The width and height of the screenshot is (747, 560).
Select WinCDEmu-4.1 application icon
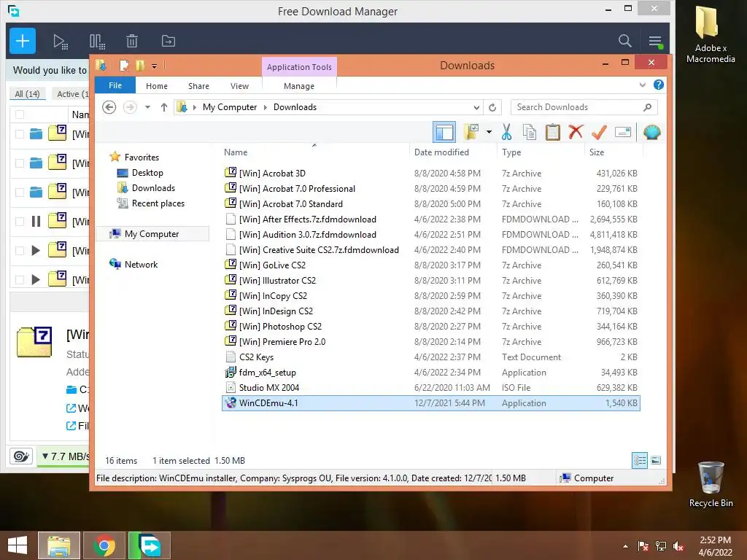pyautogui.click(x=231, y=402)
